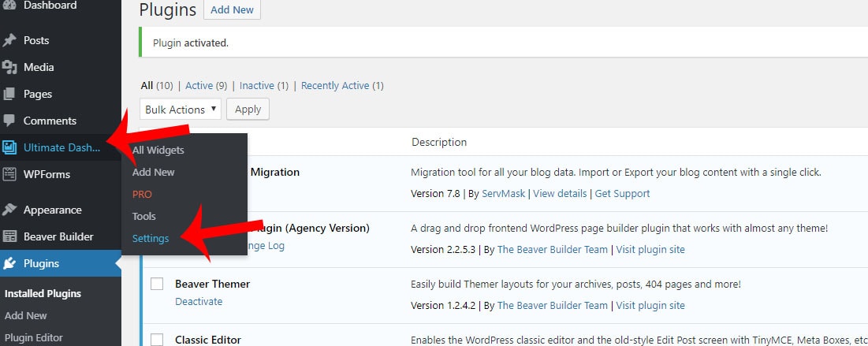
Task: Choose Settings in the flyout submenu
Action: click(x=151, y=239)
